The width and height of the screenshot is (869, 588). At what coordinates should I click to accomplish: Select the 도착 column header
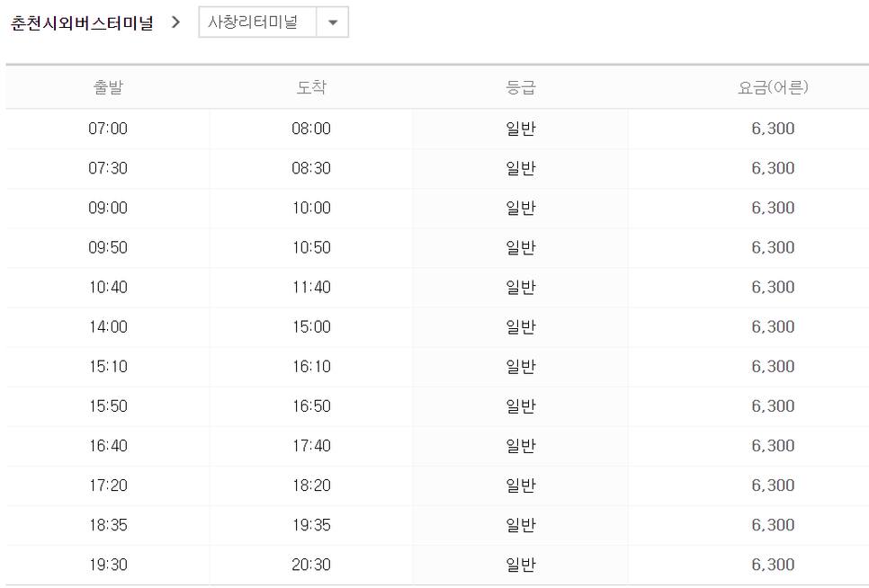pos(311,88)
